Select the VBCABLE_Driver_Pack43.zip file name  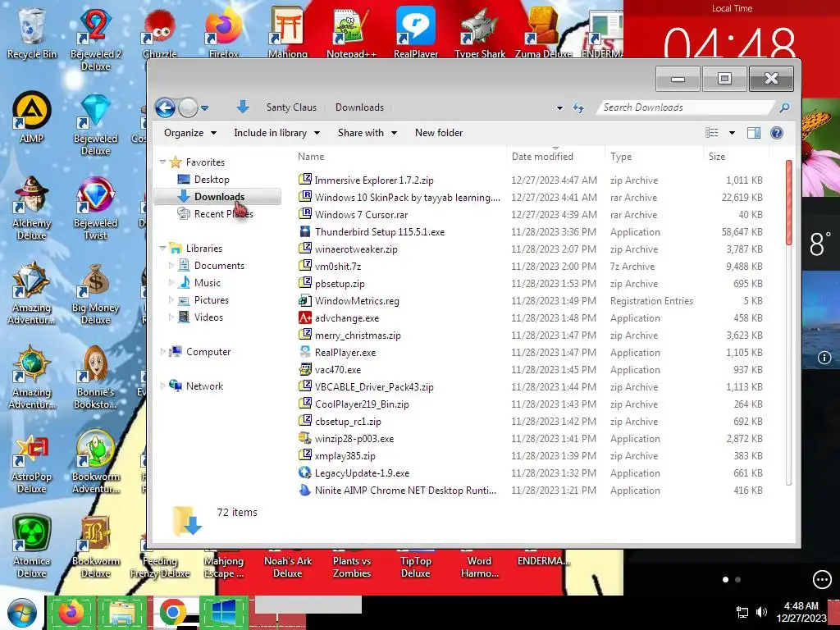coord(374,387)
